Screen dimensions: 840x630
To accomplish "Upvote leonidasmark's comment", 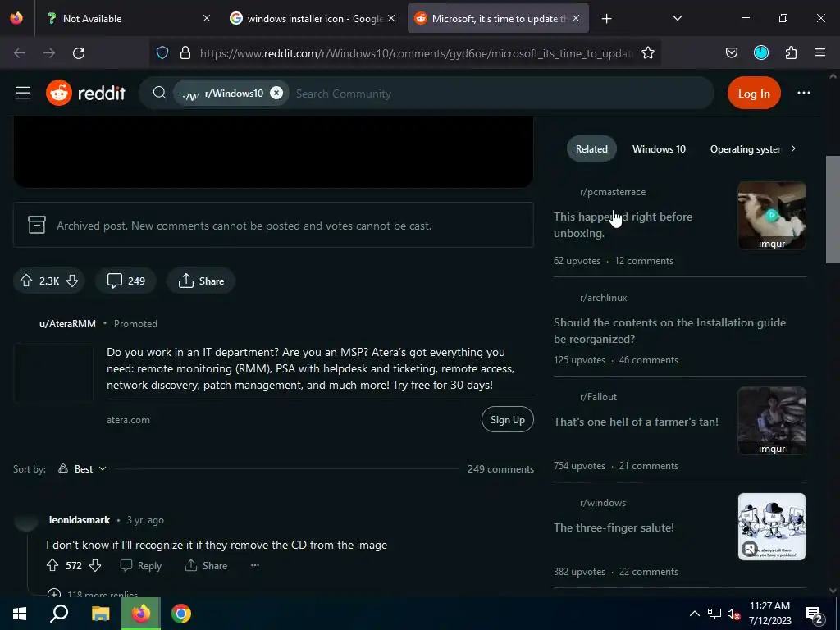I will point(52,565).
